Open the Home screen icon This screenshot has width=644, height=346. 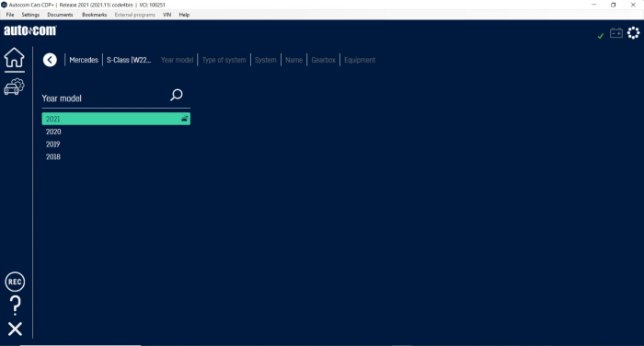(15, 58)
